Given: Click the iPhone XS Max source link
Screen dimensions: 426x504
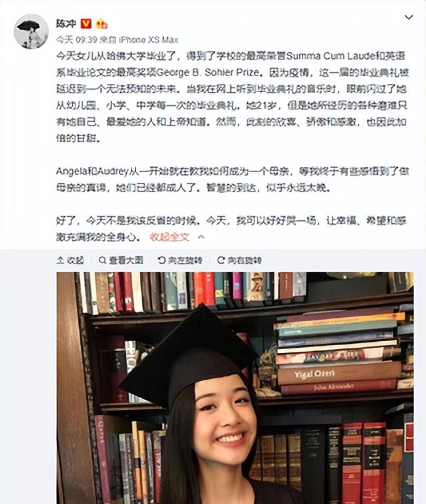Looking at the screenshot, I should click(148, 40).
